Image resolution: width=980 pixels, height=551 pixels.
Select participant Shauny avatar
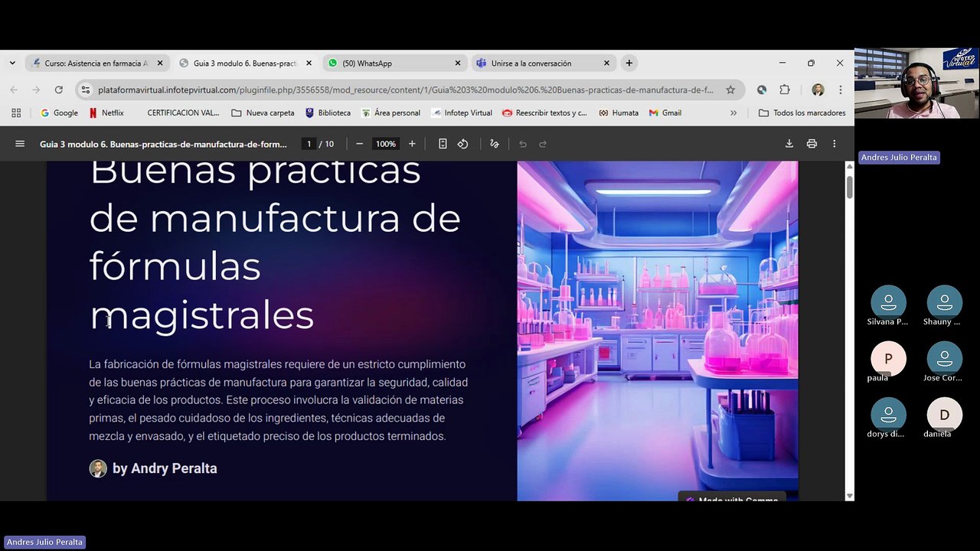944,302
